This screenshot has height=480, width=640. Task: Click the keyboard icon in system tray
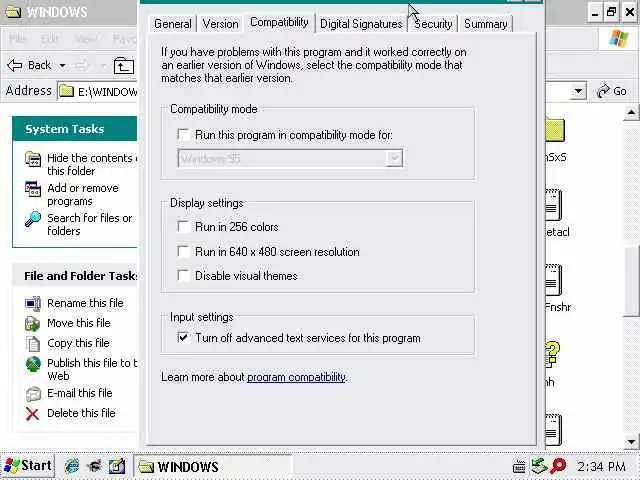(519, 467)
